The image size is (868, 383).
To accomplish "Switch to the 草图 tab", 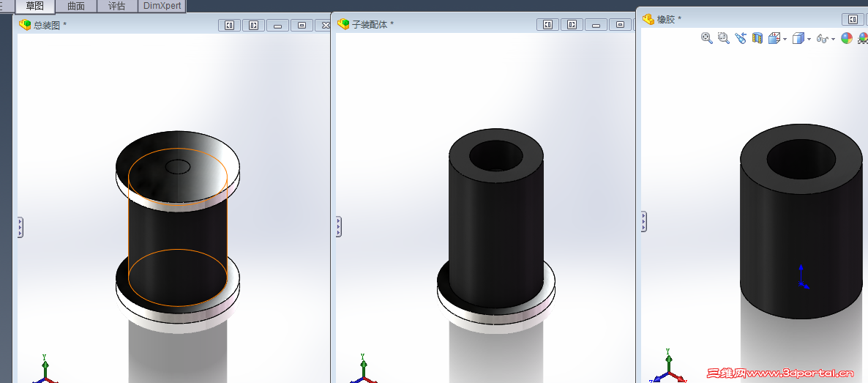I will coord(34,6).
